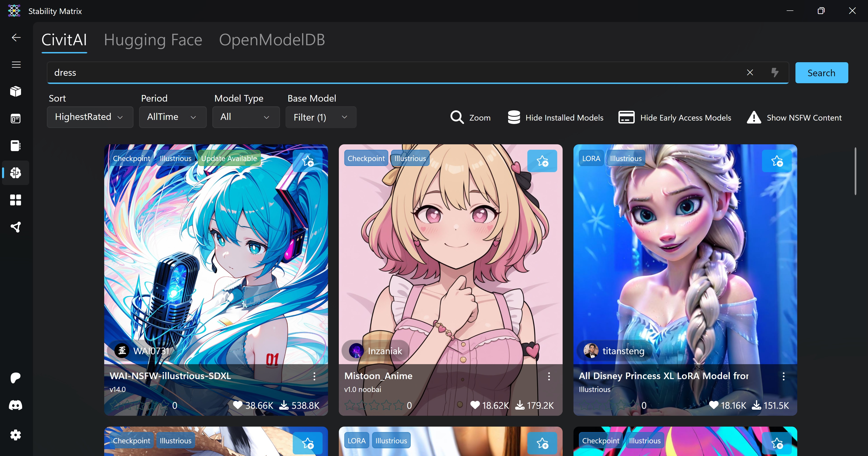This screenshot has height=456, width=868.
Task: Click WAI0731 creator avatar
Action: 122,351
